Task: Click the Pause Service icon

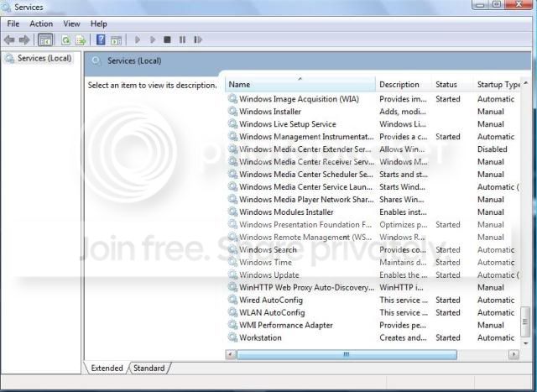Action: [182, 39]
